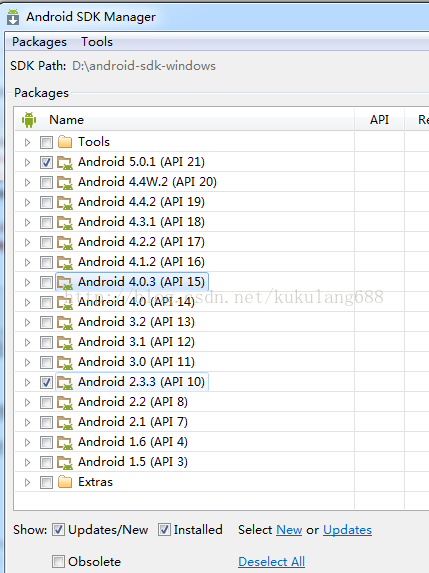Expand the Extras tree node
The width and height of the screenshot is (429, 573).
pos(27,482)
